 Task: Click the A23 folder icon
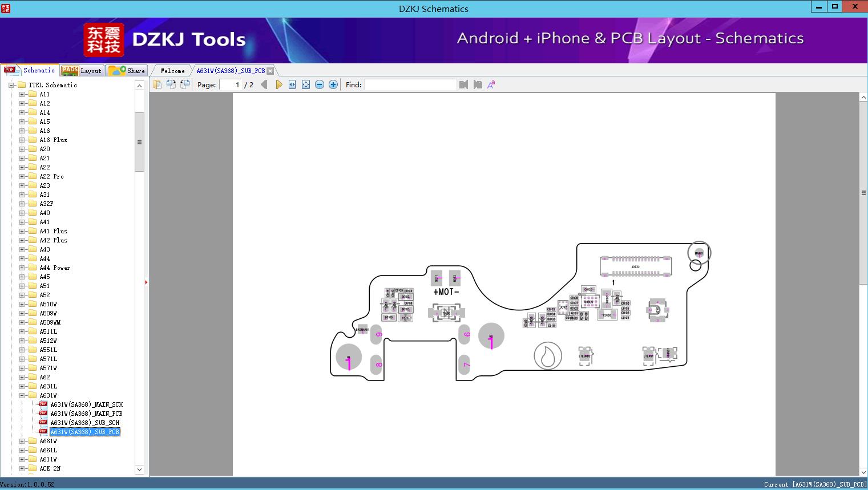[33, 185]
